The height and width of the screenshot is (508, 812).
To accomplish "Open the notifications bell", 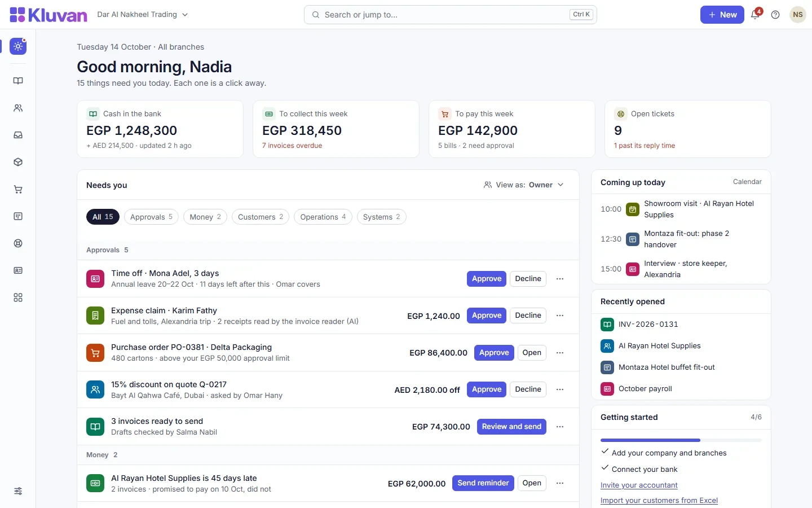I will tap(755, 15).
